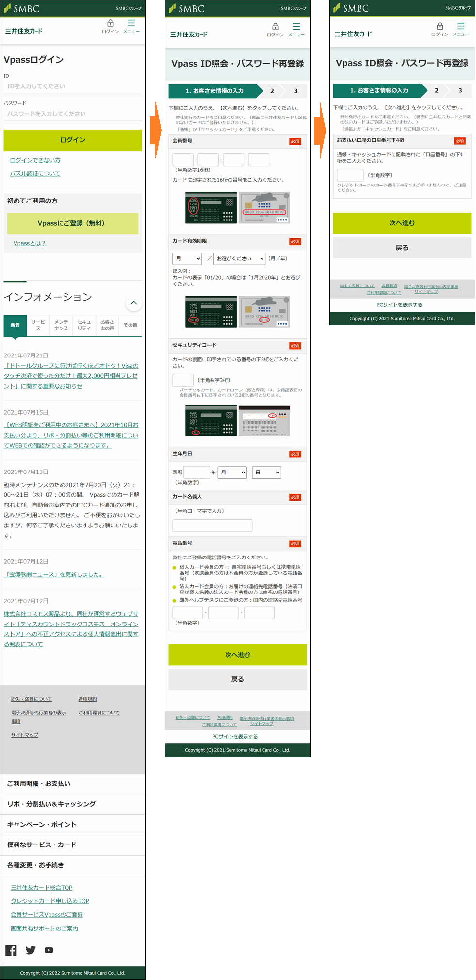Select the その他 information tab

click(x=130, y=325)
